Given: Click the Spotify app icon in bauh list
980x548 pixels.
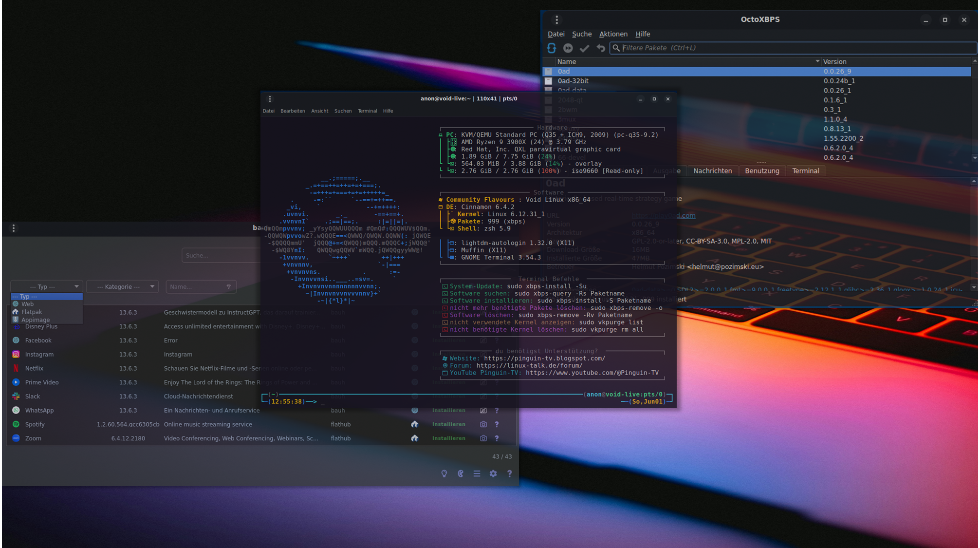Looking at the screenshot, I should click(x=16, y=424).
